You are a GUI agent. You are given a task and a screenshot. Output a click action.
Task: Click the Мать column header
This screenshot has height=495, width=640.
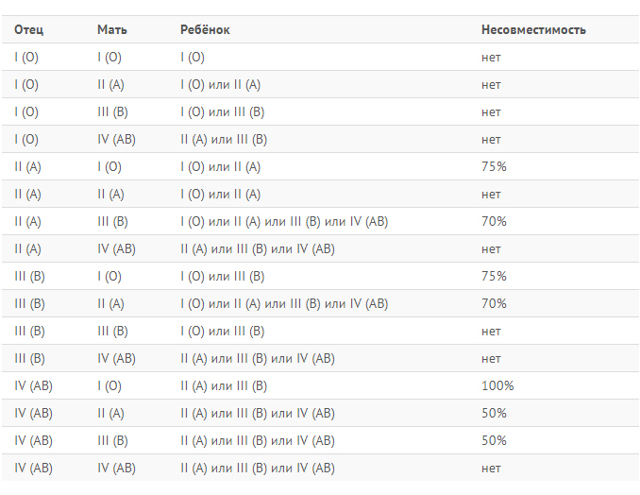[x=112, y=30]
